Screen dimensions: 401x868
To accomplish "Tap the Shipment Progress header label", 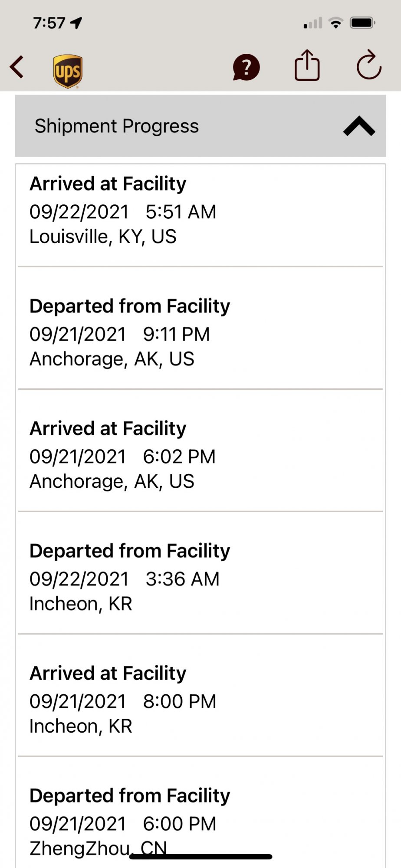I will [x=117, y=126].
